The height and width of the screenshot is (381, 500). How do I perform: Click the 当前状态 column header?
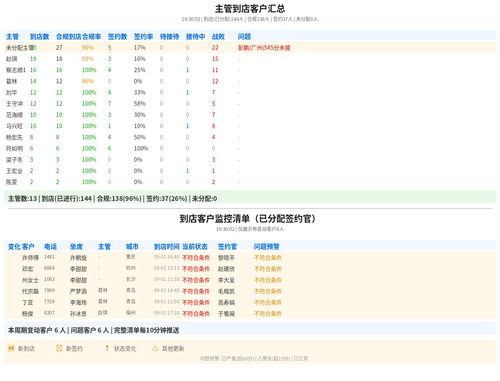(195, 247)
